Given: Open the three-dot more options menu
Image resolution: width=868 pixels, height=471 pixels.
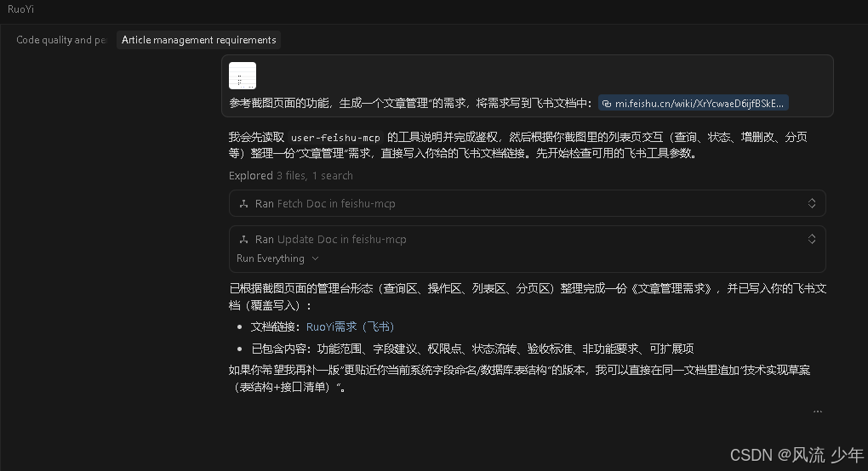Looking at the screenshot, I should pos(818,411).
